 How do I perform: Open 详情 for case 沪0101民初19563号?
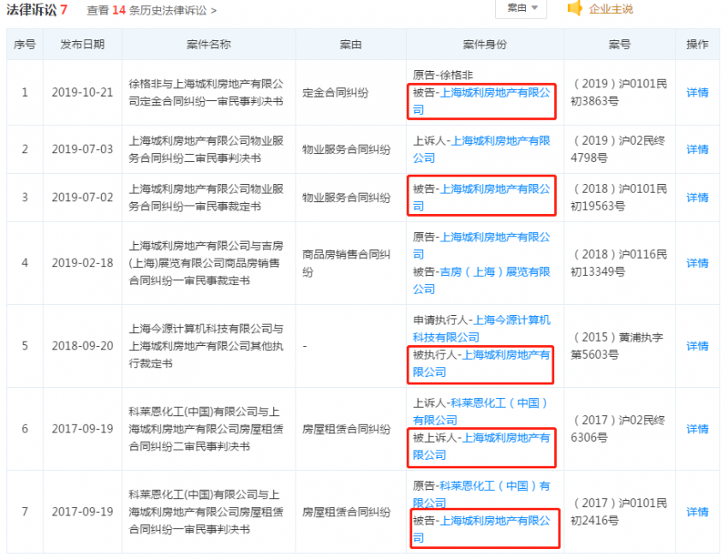click(x=697, y=197)
